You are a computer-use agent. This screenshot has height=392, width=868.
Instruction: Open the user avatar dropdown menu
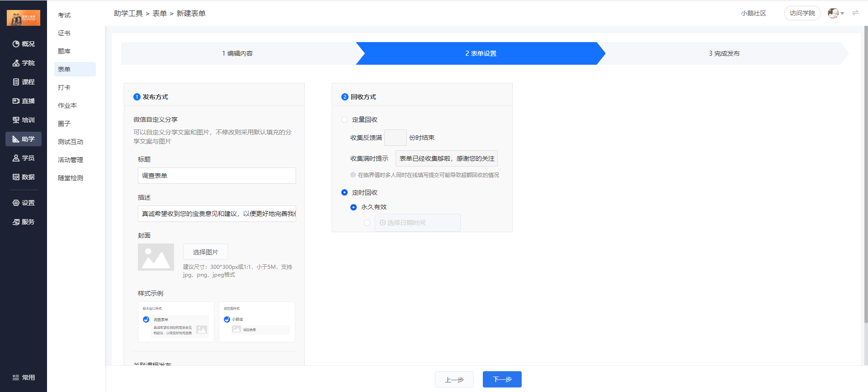click(x=835, y=13)
